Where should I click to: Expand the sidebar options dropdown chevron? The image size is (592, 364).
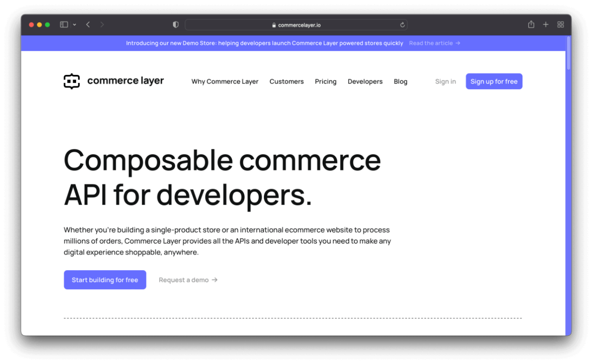pyautogui.click(x=74, y=25)
